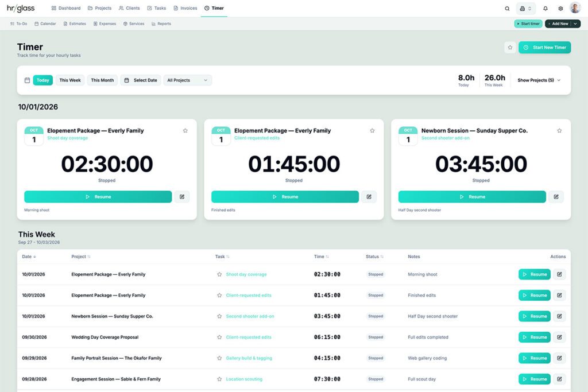Filter entries by This Week
Image resolution: width=588 pixels, height=392 pixels.
pos(70,80)
